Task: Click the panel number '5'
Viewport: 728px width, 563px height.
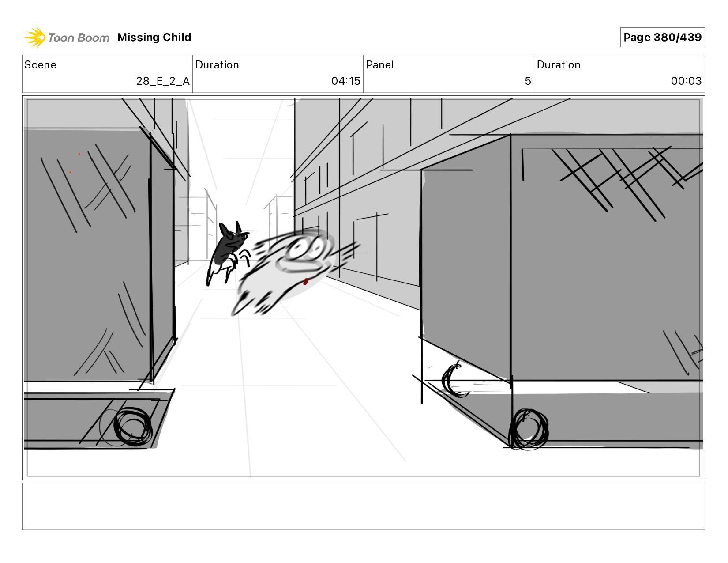Action: click(x=528, y=81)
